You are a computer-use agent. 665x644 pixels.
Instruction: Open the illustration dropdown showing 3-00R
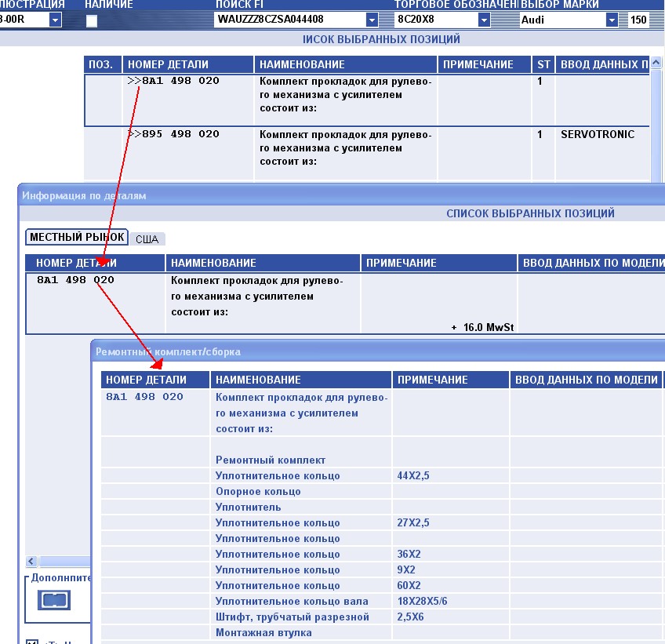pyautogui.click(x=55, y=20)
